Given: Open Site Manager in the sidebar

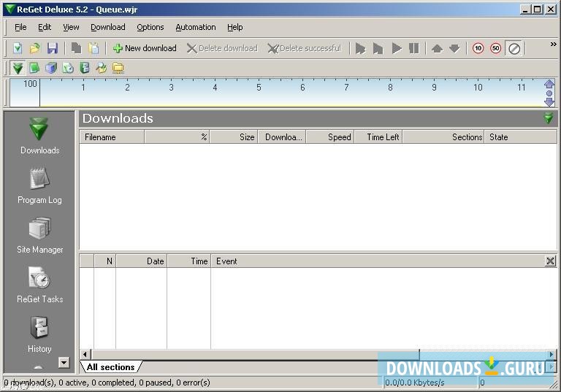Looking at the screenshot, I should pyautogui.click(x=39, y=235).
